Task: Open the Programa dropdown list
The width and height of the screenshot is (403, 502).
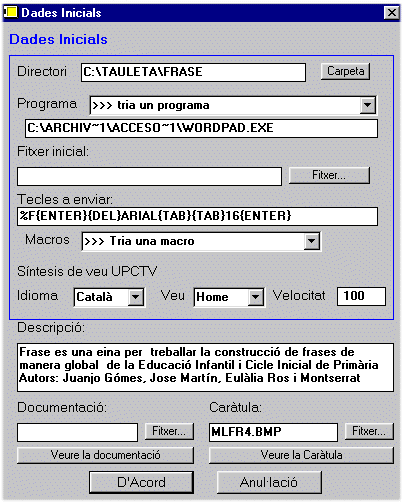Action: tap(368, 105)
